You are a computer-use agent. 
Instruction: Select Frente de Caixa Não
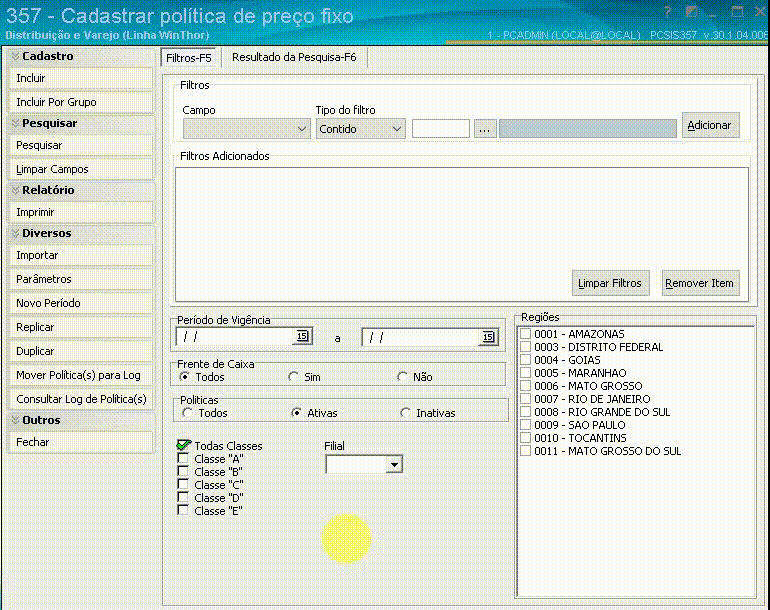(403, 377)
